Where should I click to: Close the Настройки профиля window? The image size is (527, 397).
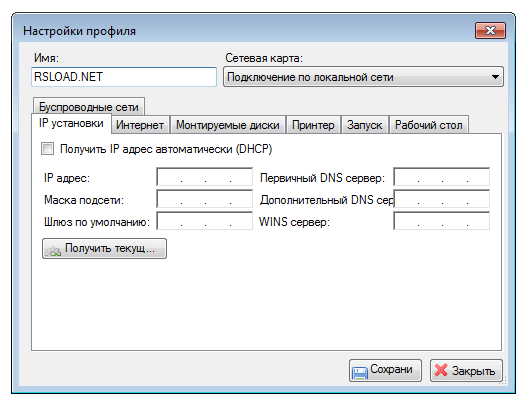click(x=490, y=31)
